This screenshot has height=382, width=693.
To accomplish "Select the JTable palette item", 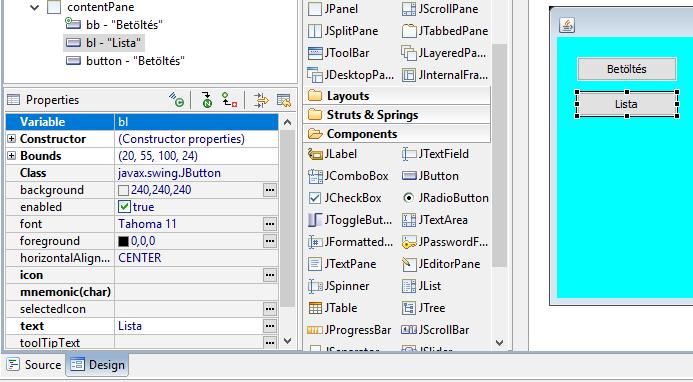I will coord(333,308).
